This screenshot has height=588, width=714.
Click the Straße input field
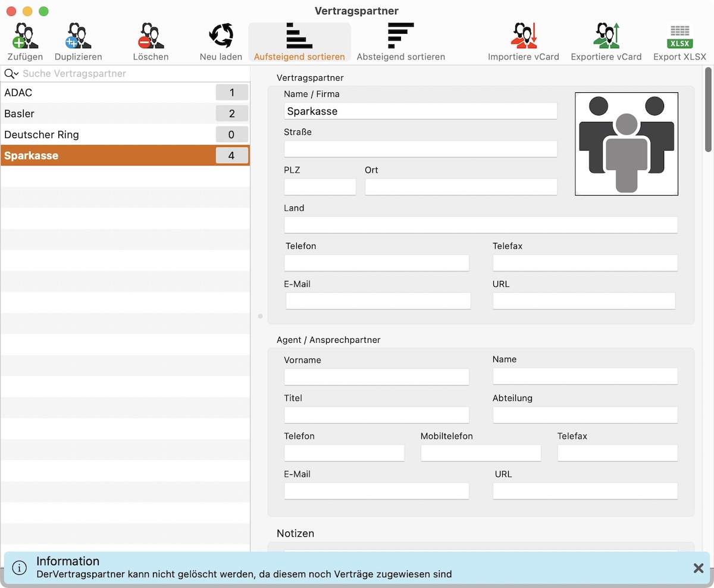(421, 149)
